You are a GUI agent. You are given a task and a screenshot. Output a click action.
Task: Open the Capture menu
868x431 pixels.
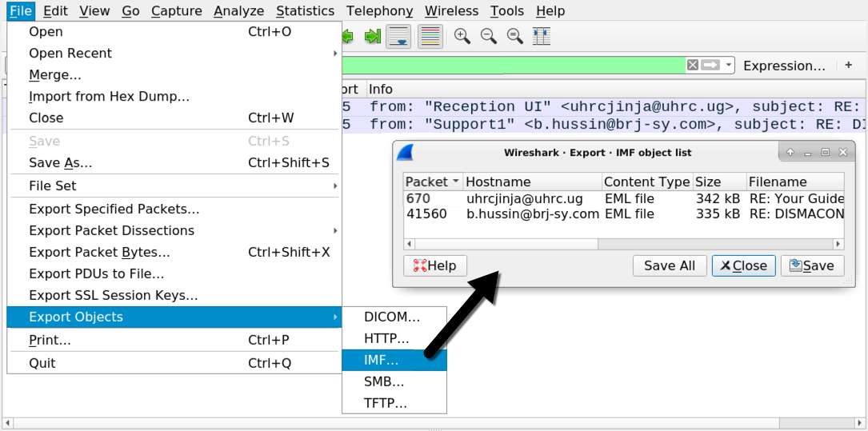click(x=176, y=10)
